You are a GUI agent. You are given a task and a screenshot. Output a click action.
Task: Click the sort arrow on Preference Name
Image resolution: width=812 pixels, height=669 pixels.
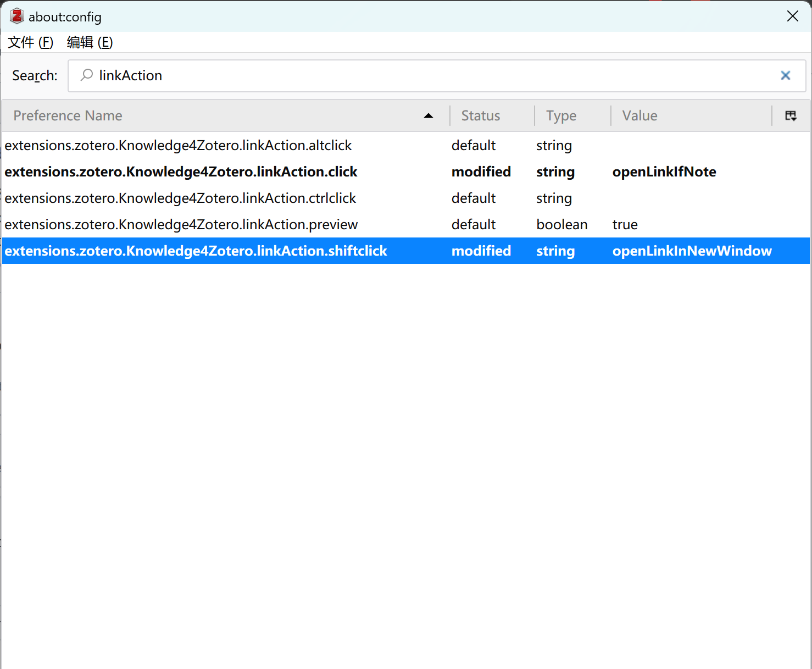pyautogui.click(x=429, y=116)
